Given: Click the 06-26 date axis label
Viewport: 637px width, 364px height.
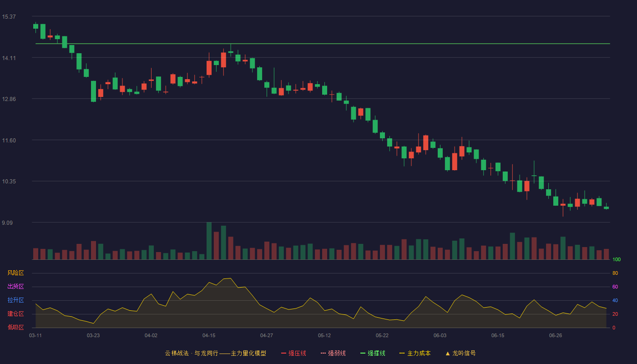Looking at the screenshot, I should [x=556, y=335].
